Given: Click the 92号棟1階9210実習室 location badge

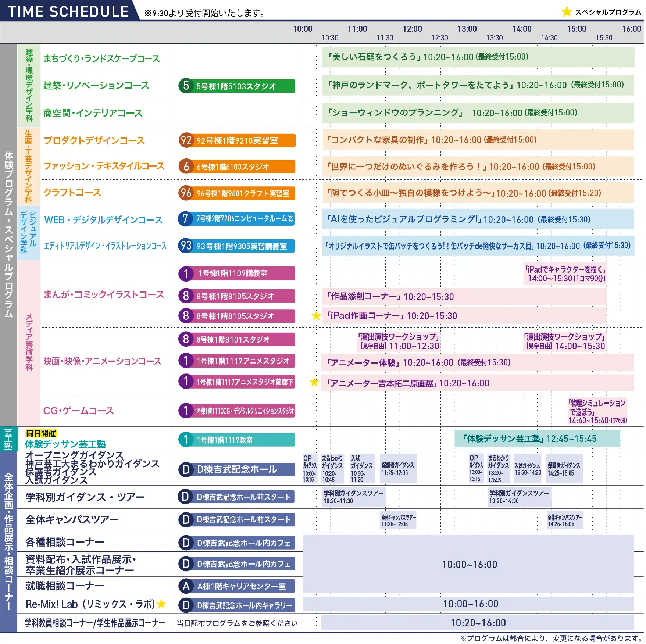Looking at the screenshot, I should (x=237, y=140).
